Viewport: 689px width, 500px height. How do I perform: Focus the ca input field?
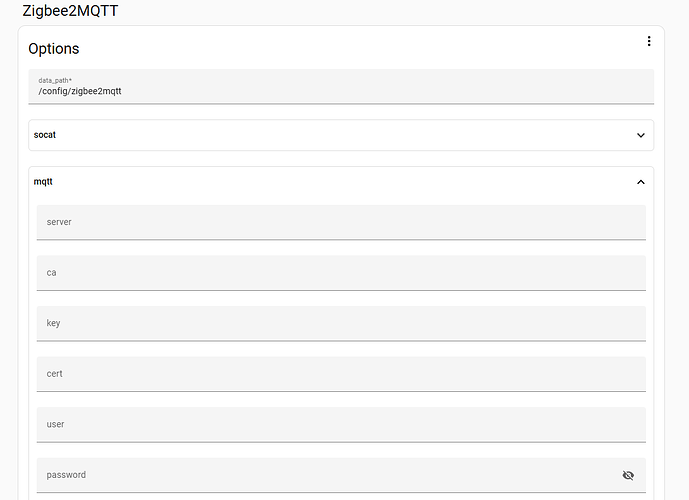(340, 272)
